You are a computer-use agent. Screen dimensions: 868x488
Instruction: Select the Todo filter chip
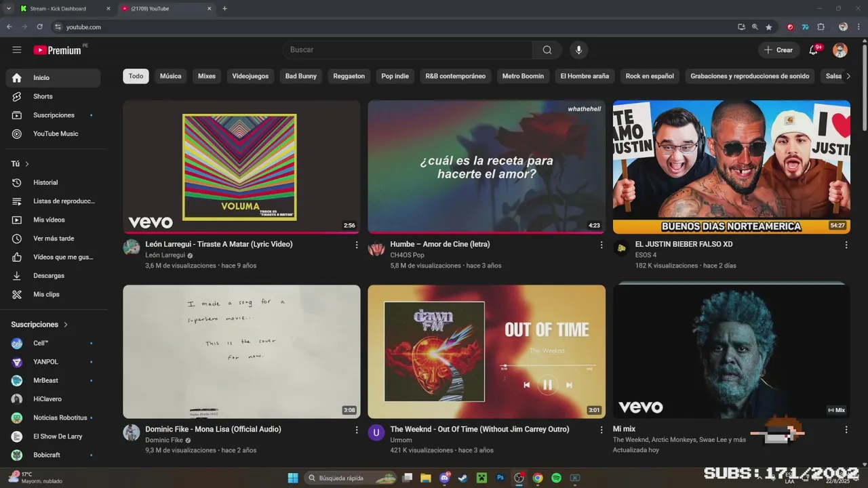coord(136,77)
